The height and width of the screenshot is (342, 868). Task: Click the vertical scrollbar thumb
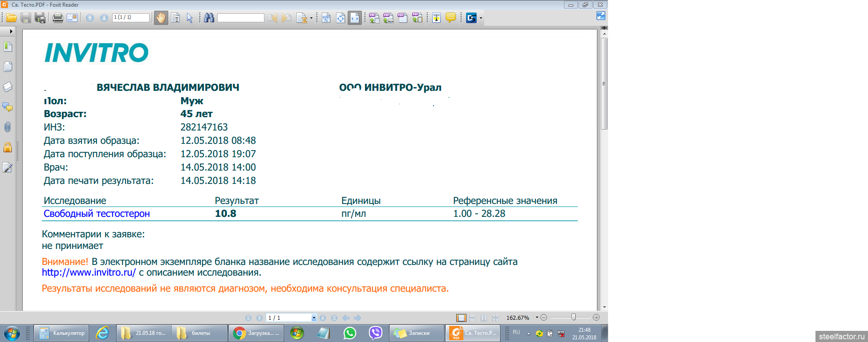pyautogui.click(x=604, y=84)
